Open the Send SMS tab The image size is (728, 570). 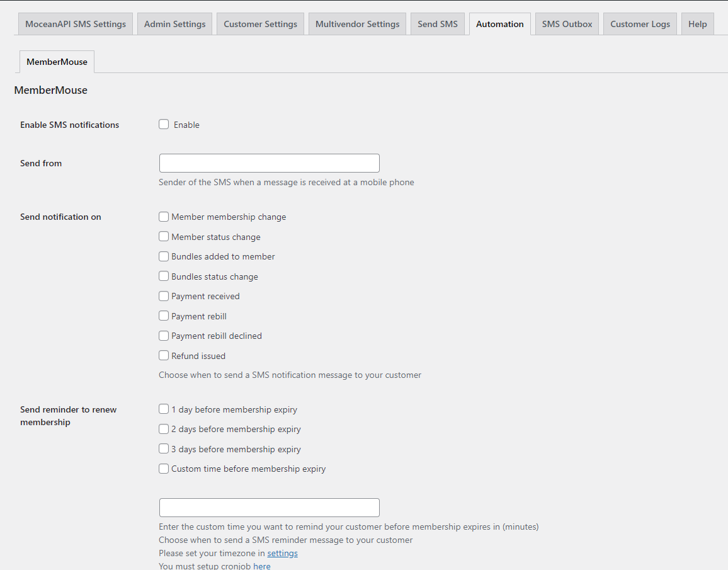[437, 24]
